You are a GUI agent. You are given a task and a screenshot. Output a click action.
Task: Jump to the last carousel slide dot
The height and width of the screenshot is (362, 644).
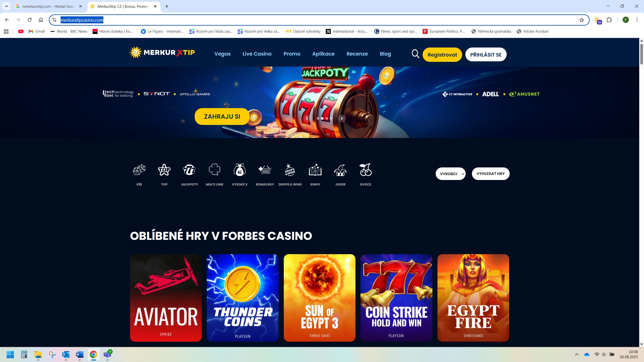tap(331, 118)
